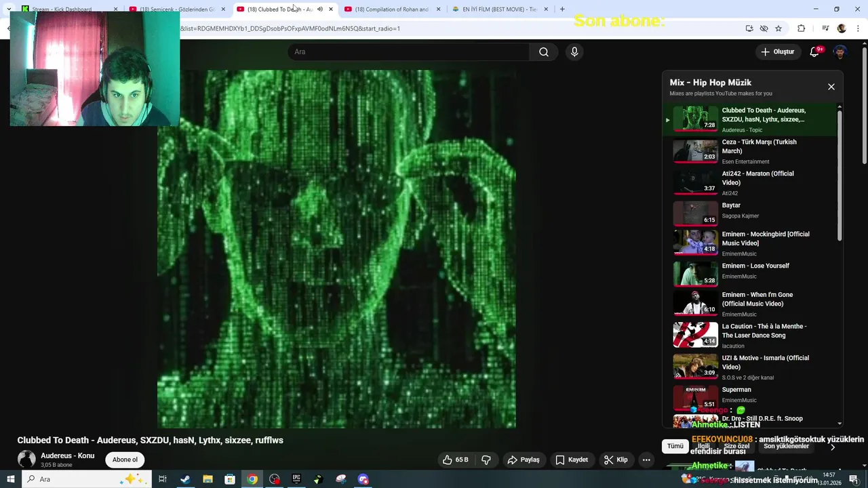Image resolution: width=868 pixels, height=488 pixels.
Task: Switch to Semicenk - Gözlerinden tab
Action: coord(177,9)
